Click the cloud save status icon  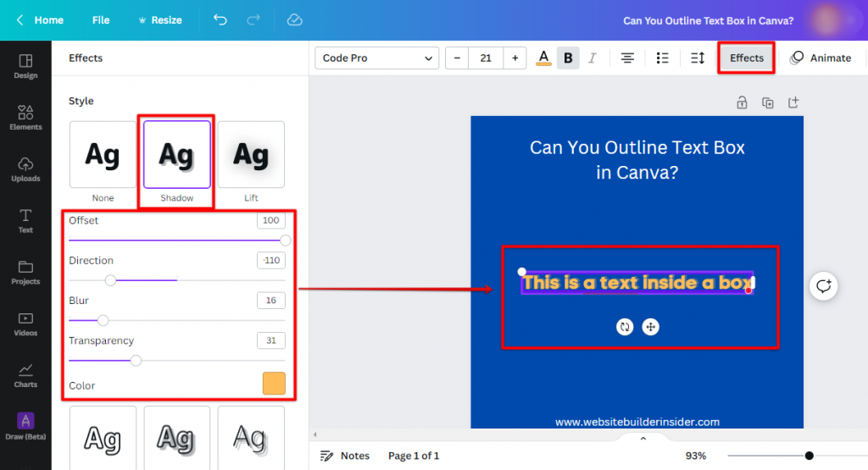(x=294, y=19)
